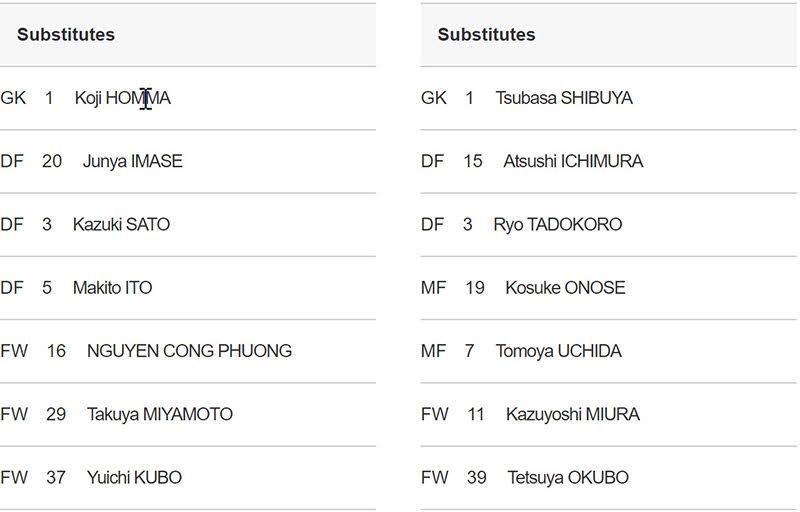
Task: Select Kazuki SATO in substitutes list
Action: (121, 224)
